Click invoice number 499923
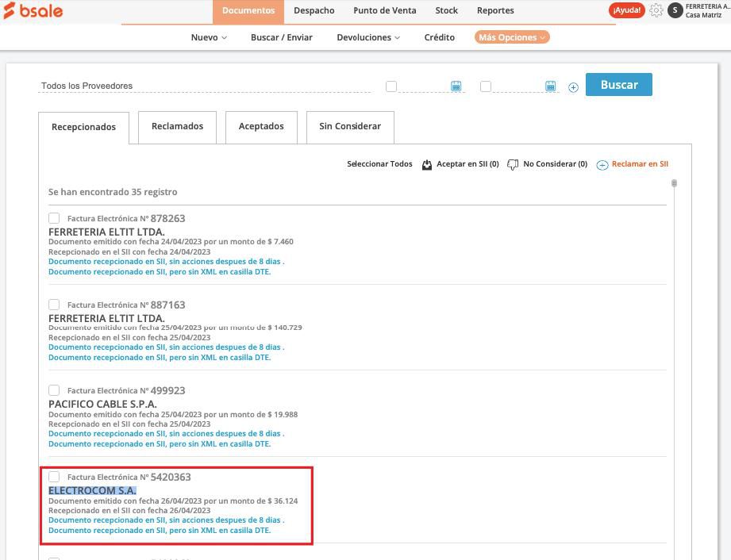The height and width of the screenshot is (560, 731). pos(167,390)
